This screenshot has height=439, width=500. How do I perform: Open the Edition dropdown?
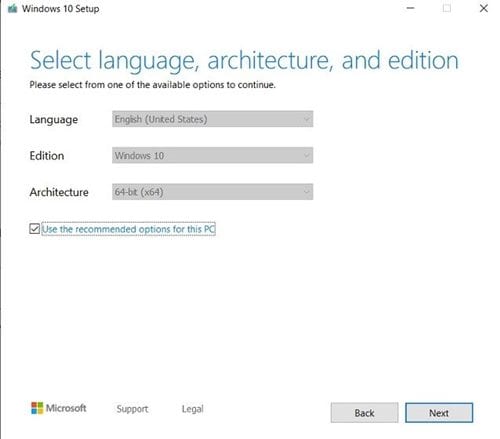click(x=212, y=155)
